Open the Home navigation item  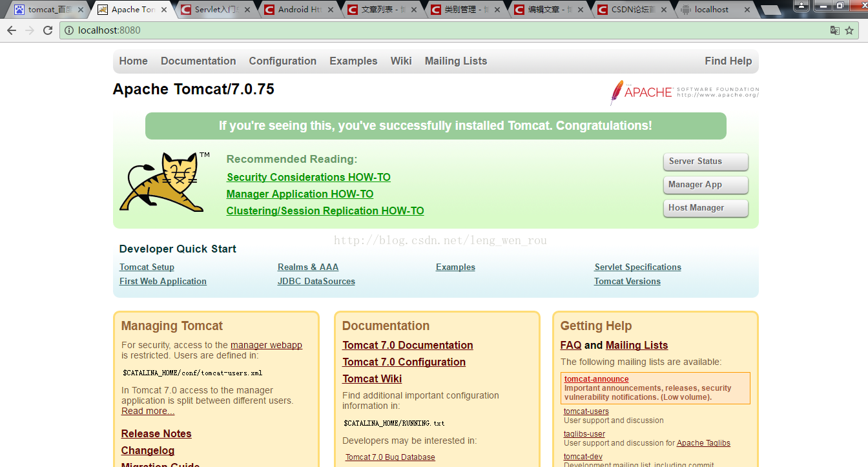point(134,61)
